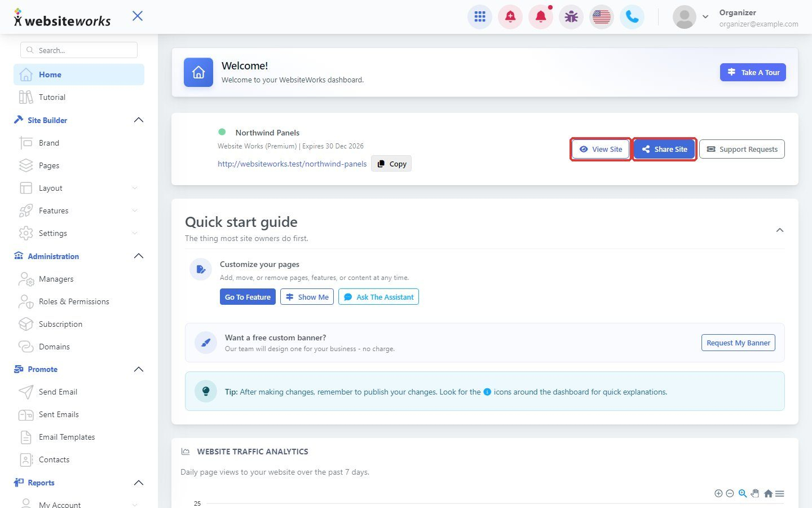812x508 pixels.
Task: Open the Pages menu item
Action: click(79, 165)
